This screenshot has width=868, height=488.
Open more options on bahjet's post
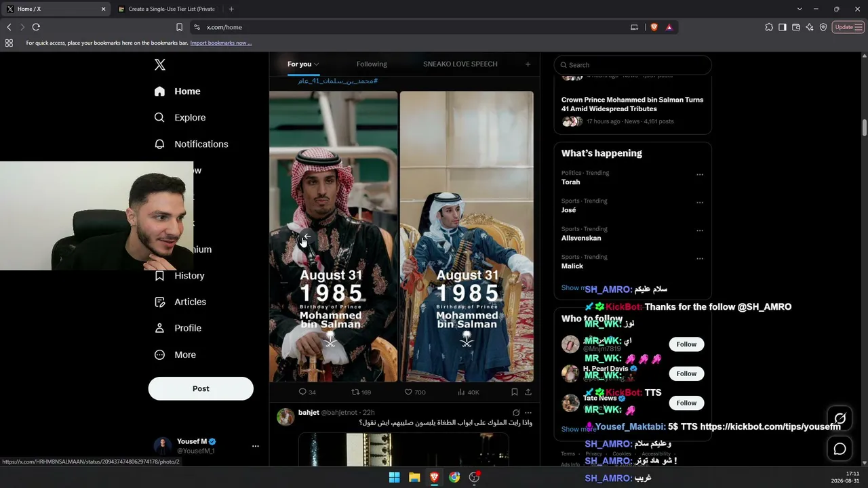coord(528,413)
